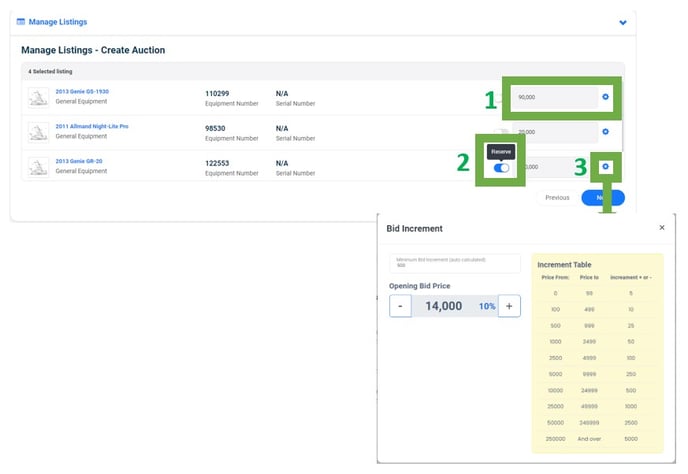Click the gear icon for 2013 Genie GR-20
The image size is (688, 474).
tap(605, 166)
